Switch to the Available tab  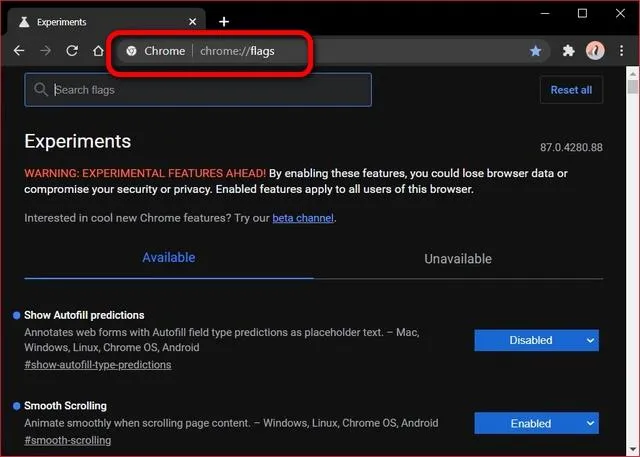(169, 258)
